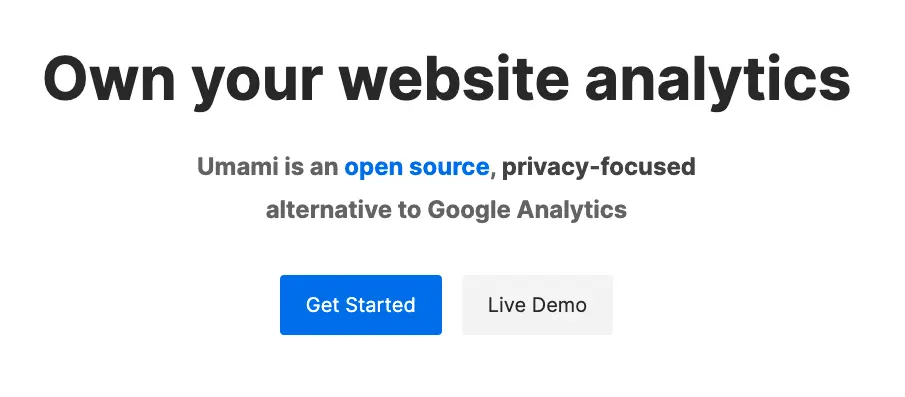Screen dimensions: 905x397
Task: Click the 'privacy-focused' text in the subtitle
Action: coord(599,167)
